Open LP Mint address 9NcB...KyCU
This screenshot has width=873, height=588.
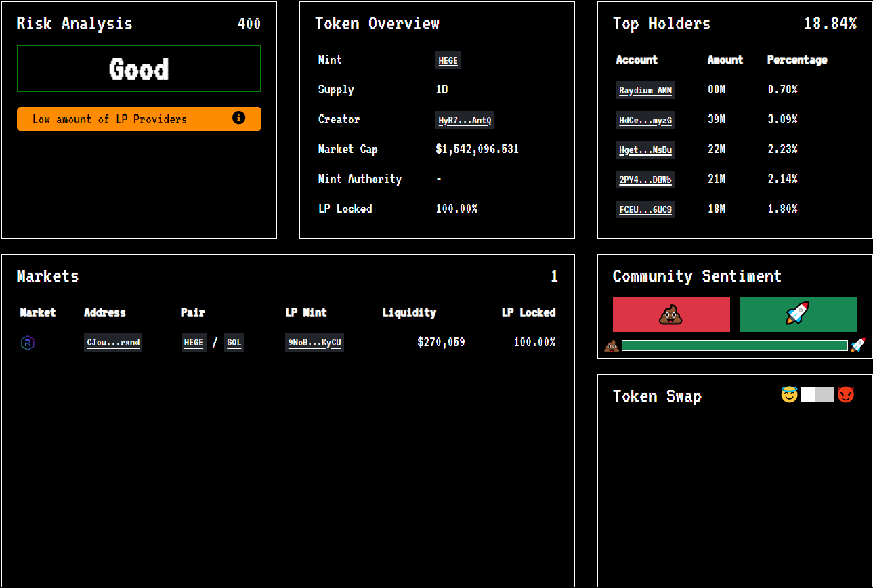pos(314,343)
